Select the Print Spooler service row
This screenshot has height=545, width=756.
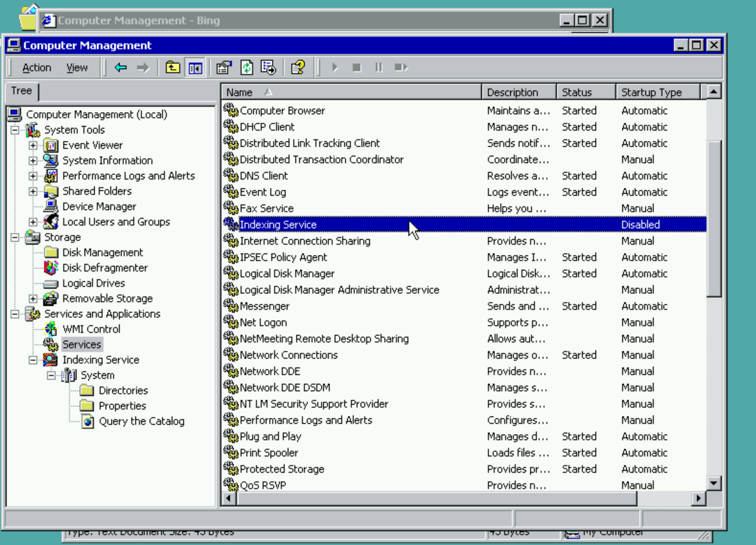coord(268,453)
